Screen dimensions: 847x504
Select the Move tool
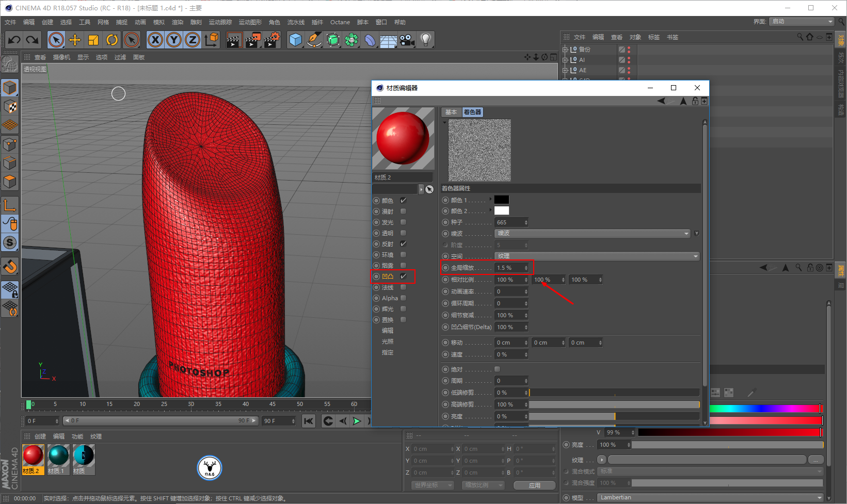click(75, 40)
